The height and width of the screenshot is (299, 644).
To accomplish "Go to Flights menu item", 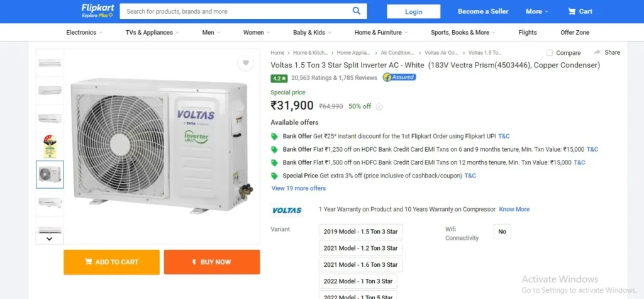I will pyautogui.click(x=528, y=33).
